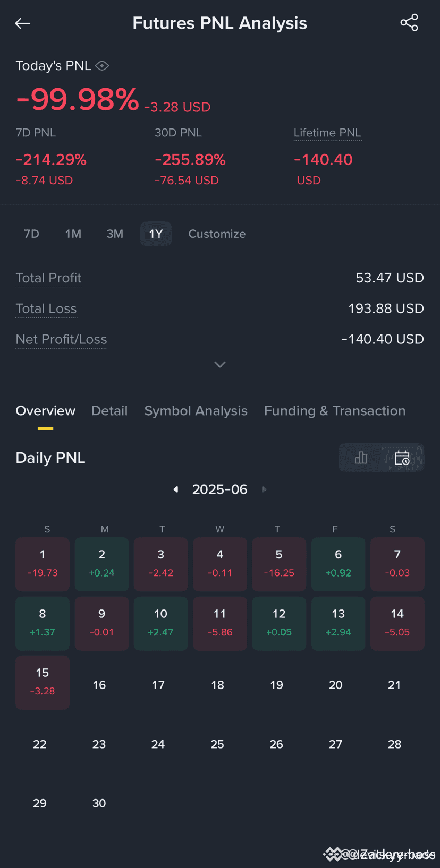Select the 1M time range
Image resolution: width=440 pixels, height=868 pixels.
click(73, 234)
